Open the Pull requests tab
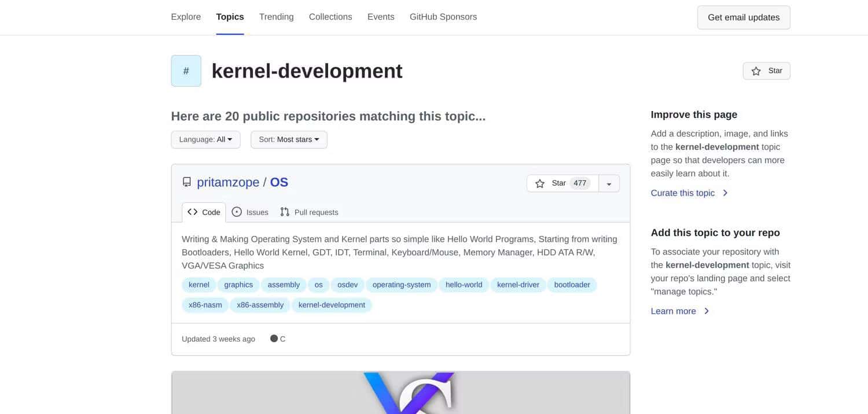Image resolution: width=868 pixels, height=414 pixels. 309,212
